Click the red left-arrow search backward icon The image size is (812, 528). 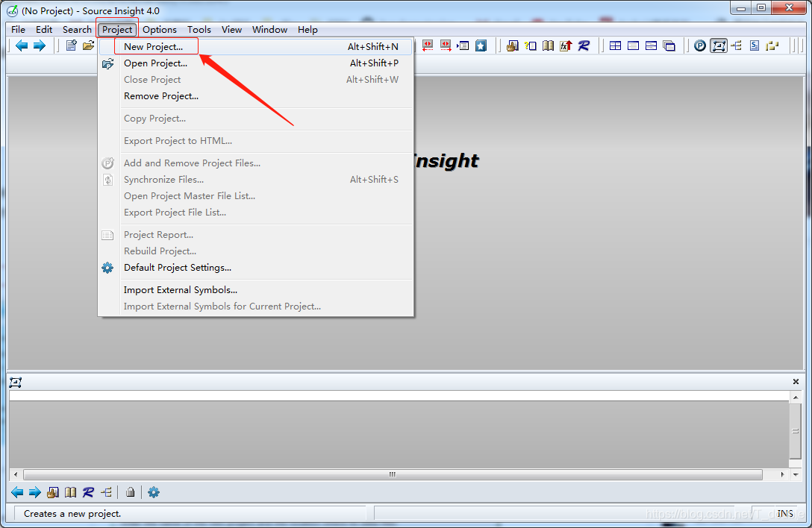pyautogui.click(x=428, y=45)
